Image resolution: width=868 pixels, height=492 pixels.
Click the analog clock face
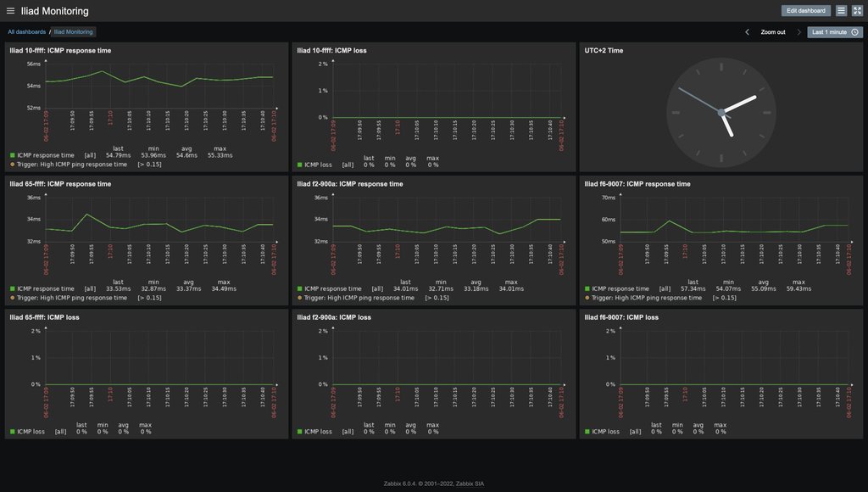(x=721, y=113)
